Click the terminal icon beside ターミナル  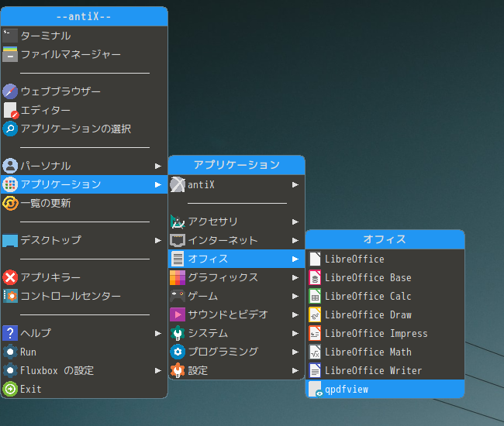[x=10, y=36]
